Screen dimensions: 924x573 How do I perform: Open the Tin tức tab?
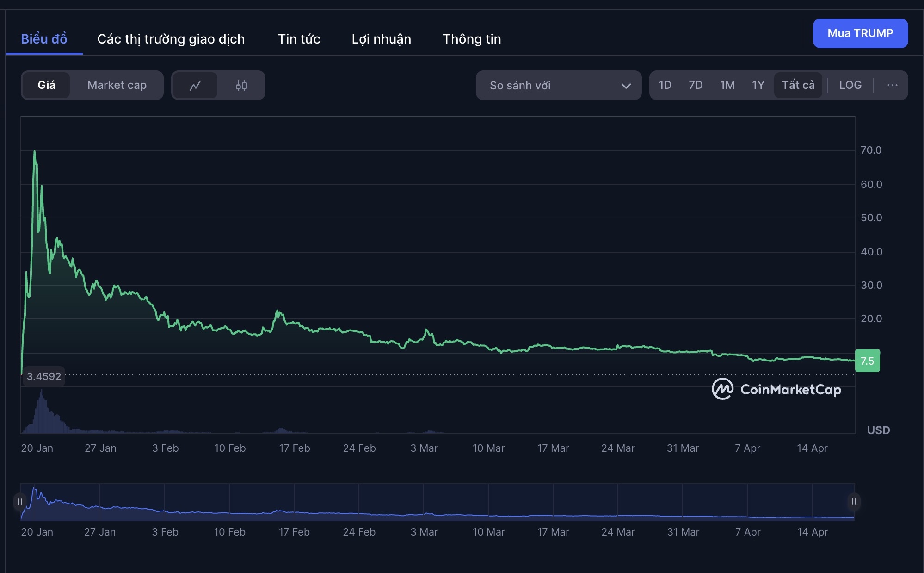299,39
